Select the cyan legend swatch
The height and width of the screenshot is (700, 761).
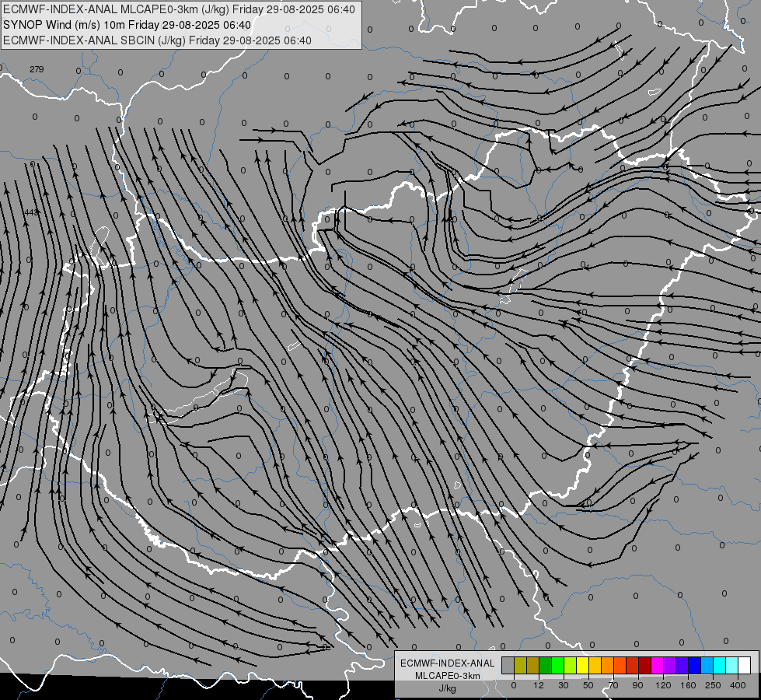[719, 665]
